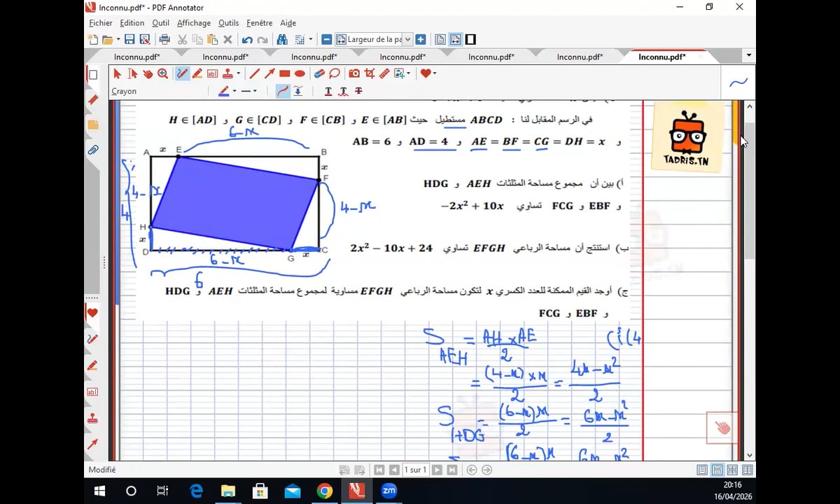Open the binoculars Search tool
The width and height of the screenshot is (840, 504).
pyautogui.click(x=283, y=40)
